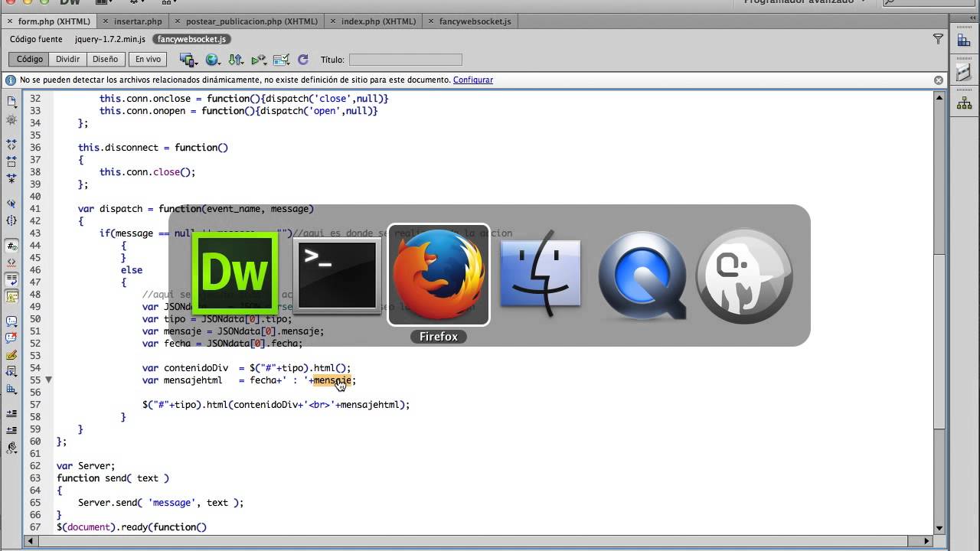
Task: Select Sequel Pro elephant in app switcher
Action: tap(743, 275)
